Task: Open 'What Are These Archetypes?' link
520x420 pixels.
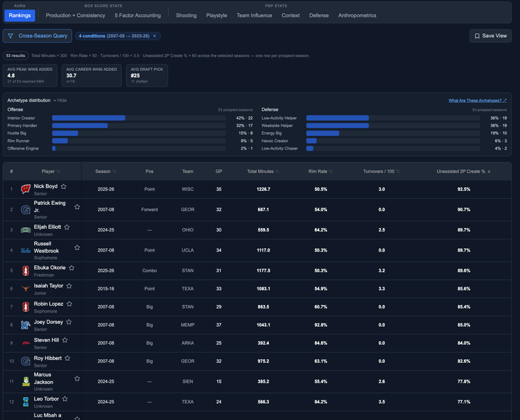Action: [477, 100]
